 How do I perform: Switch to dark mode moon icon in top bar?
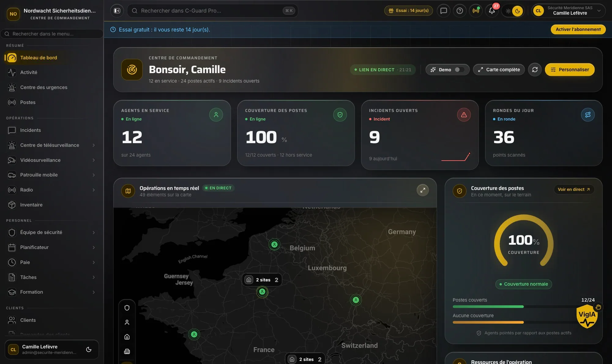517,11
